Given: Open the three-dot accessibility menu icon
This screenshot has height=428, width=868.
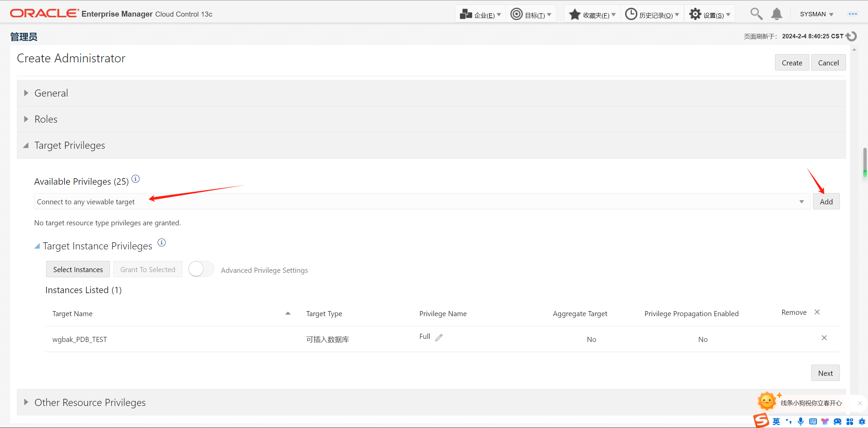Looking at the screenshot, I should (853, 14).
